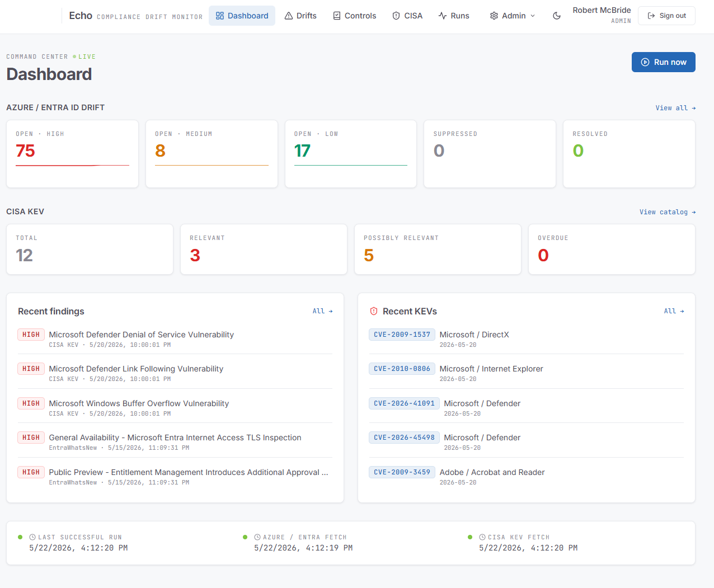Open the Runs nav item
Image resolution: width=714 pixels, height=588 pixels.
tap(454, 16)
